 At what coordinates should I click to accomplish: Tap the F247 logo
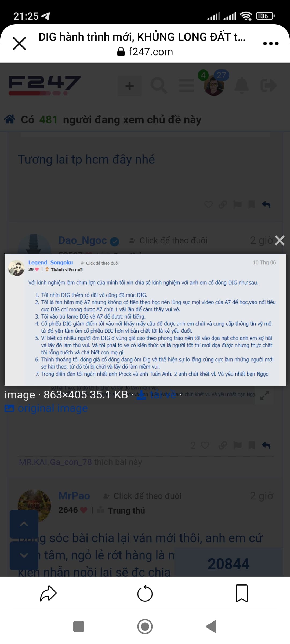coord(45,86)
